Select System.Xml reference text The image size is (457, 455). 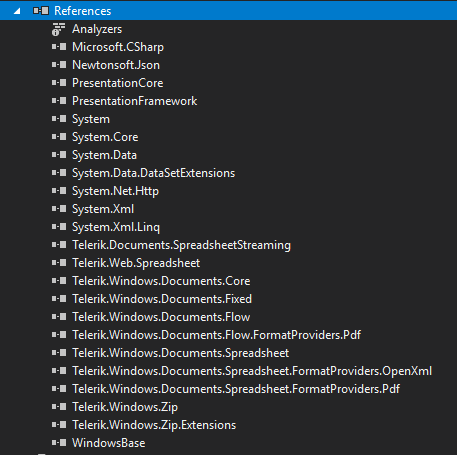click(x=103, y=209)
